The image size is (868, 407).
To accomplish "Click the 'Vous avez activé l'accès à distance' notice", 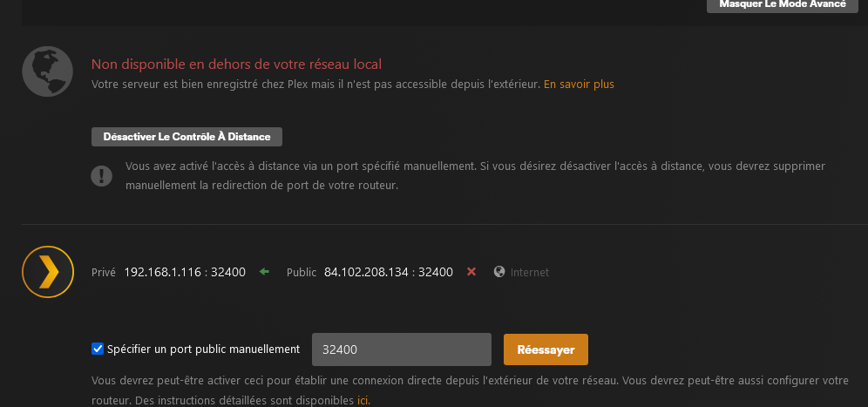I will pos(475,175).
